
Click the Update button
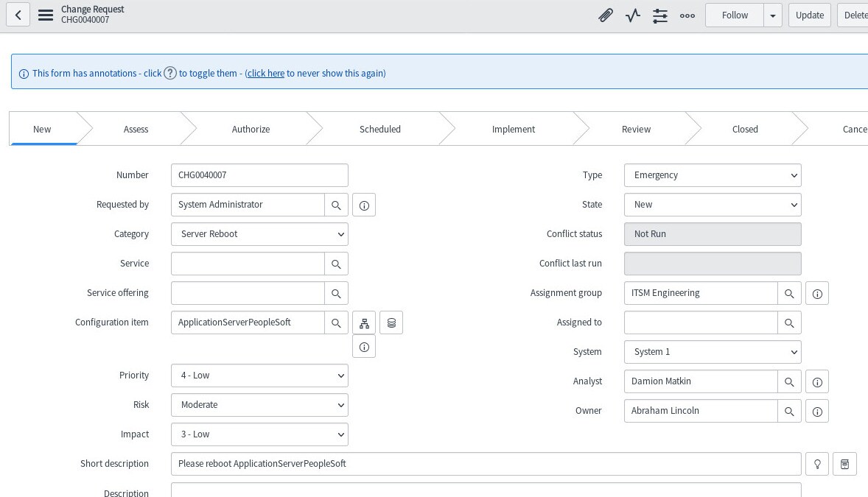809,15
